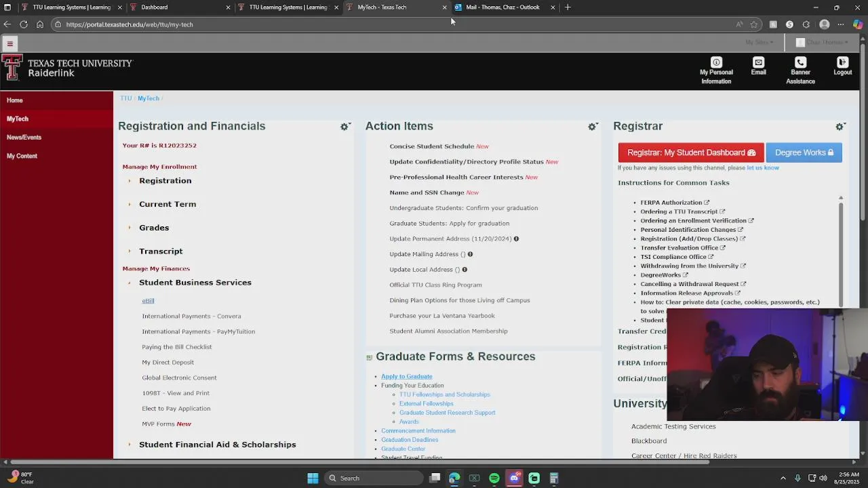The width and height of the screenshot is (868, 488).
Task: Click info icon beside Update Permanent Address
Action: 516,239
